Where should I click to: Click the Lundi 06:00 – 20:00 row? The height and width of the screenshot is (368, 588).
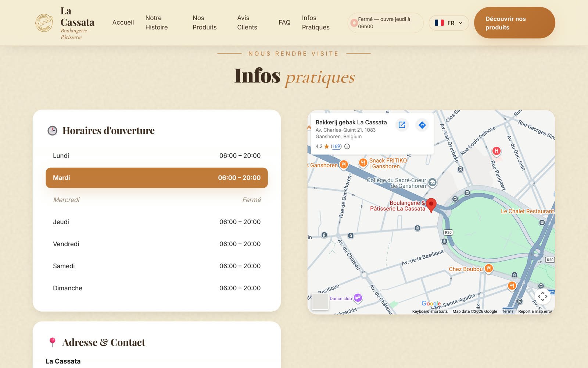tap(157, 156)
